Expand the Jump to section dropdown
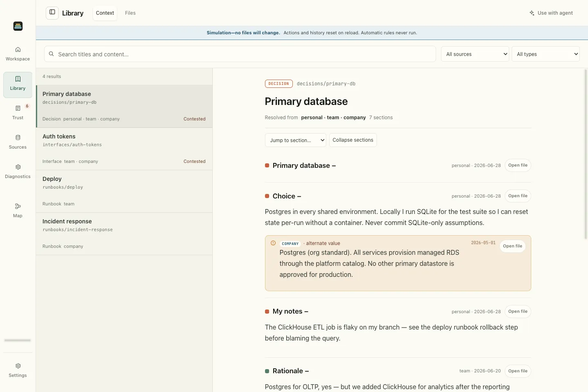The image size is (588, 392). [x=295, y=140]
